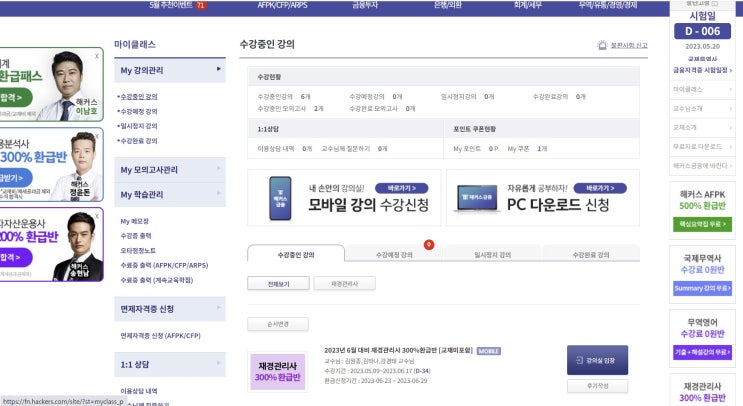Expand the My 학습관리 section
Viewport: 743px width, 406px height.
click(170, 195)
